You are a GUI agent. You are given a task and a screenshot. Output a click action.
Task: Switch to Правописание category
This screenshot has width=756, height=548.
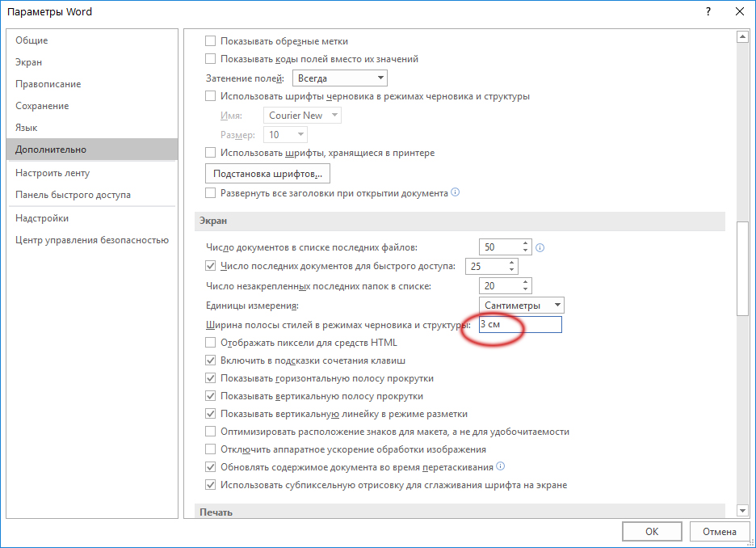pos(92,84)
